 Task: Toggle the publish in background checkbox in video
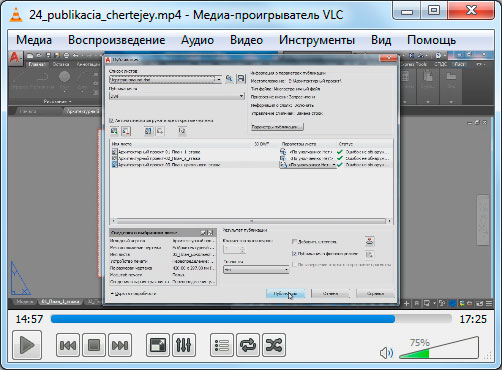(295, 254)
